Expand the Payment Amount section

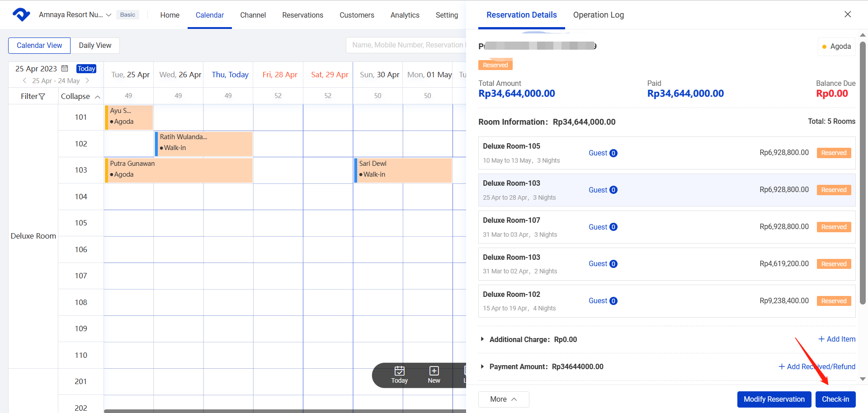coord(482,366)
